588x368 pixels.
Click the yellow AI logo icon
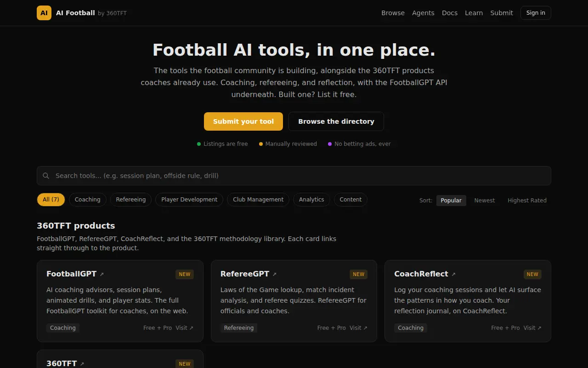[x=44, y=13]
